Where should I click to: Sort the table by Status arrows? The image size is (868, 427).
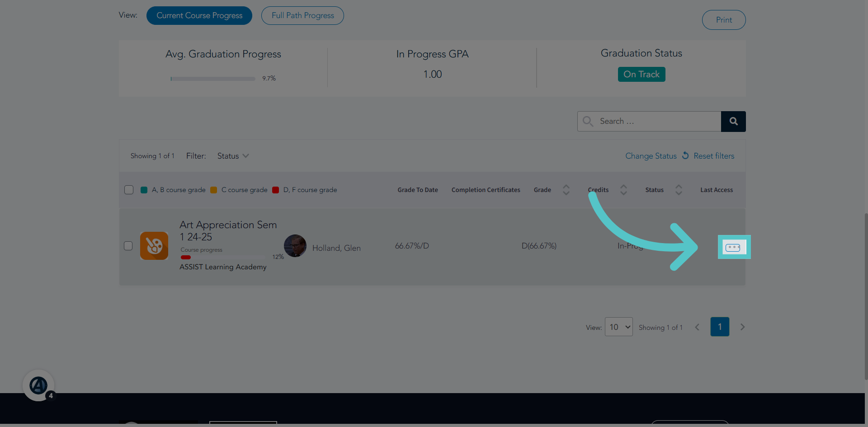679,190
